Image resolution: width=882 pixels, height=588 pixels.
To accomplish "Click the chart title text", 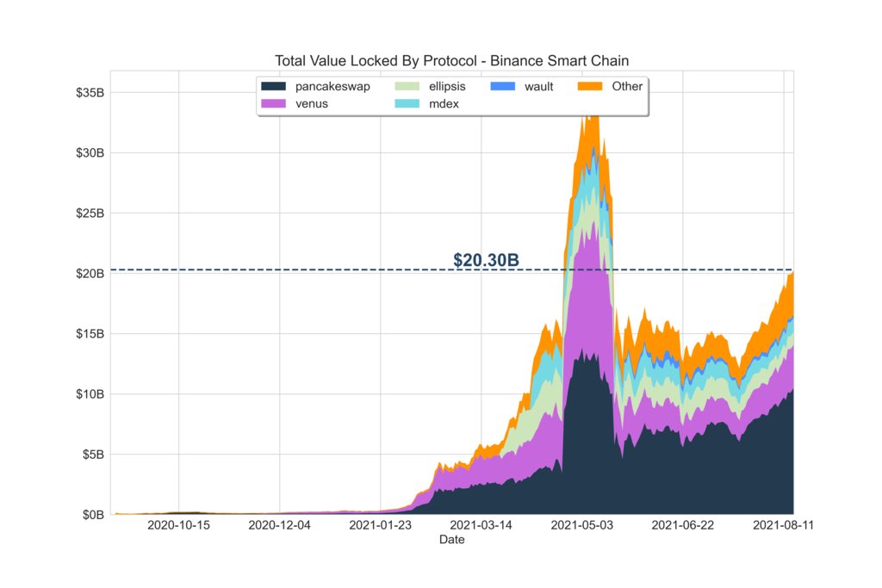I will click(451, 61).
